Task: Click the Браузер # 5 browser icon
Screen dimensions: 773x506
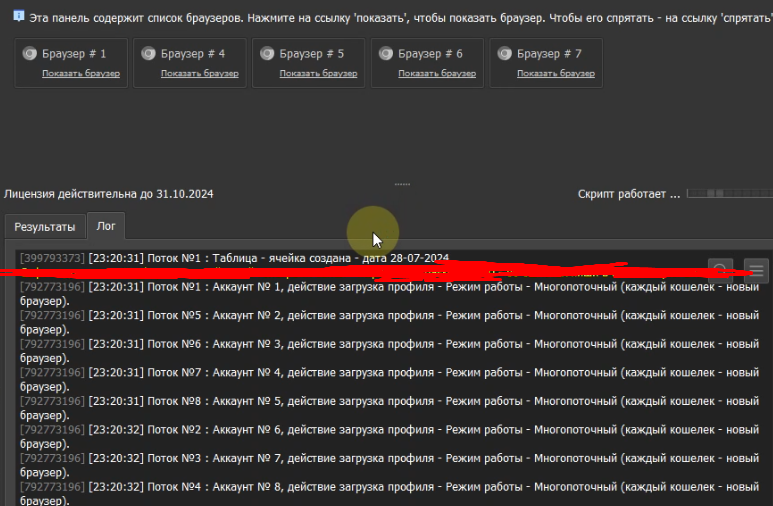Action: pos(267,54)
